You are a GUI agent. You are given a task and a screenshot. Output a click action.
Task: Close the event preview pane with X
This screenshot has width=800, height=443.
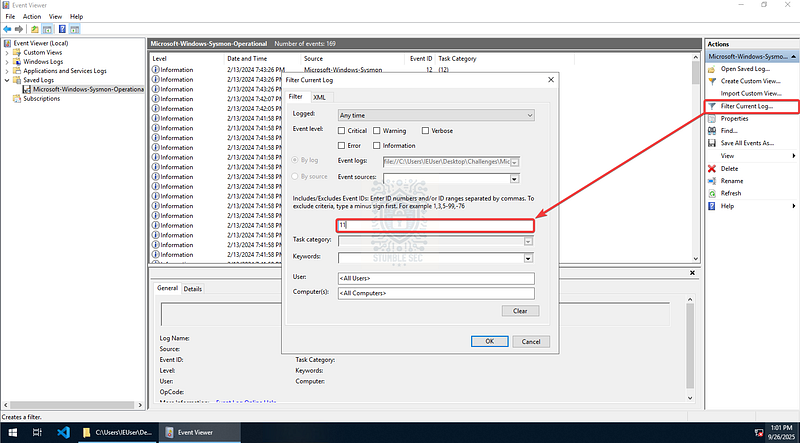pyautogui.click(x=692, y=273)
